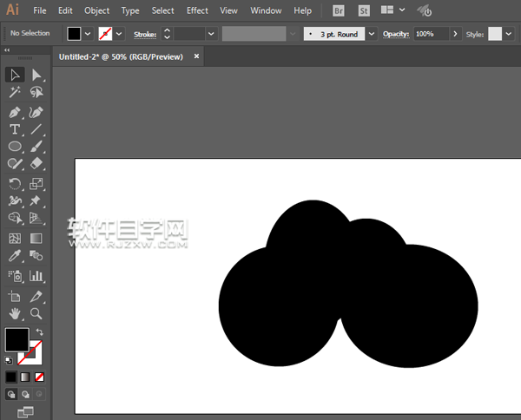The width and height of the screenshot is (521, 420).
Task: Open the Object menu
Action: [96, 10]
